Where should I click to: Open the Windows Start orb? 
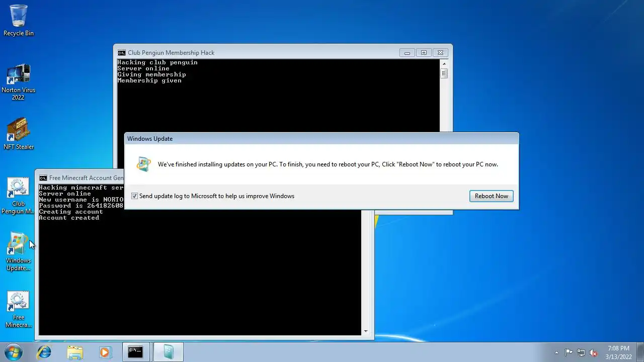tap(14, 352)
